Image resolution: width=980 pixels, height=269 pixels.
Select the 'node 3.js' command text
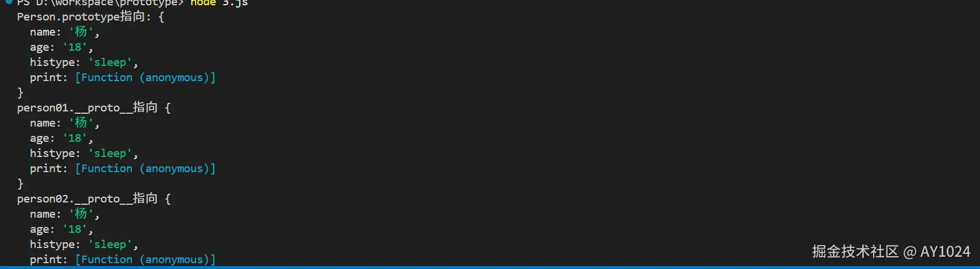click(x=219, y=3)
